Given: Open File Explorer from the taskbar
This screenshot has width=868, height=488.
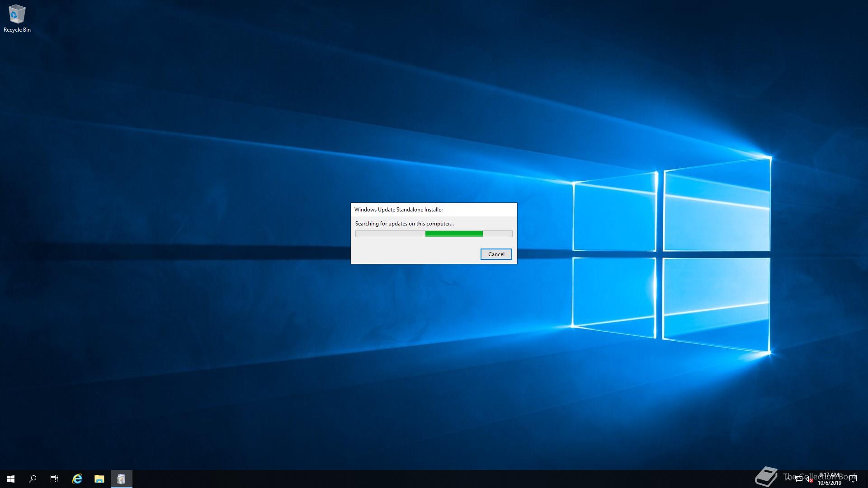Looking at the screenshot, I should coord(99,479).
